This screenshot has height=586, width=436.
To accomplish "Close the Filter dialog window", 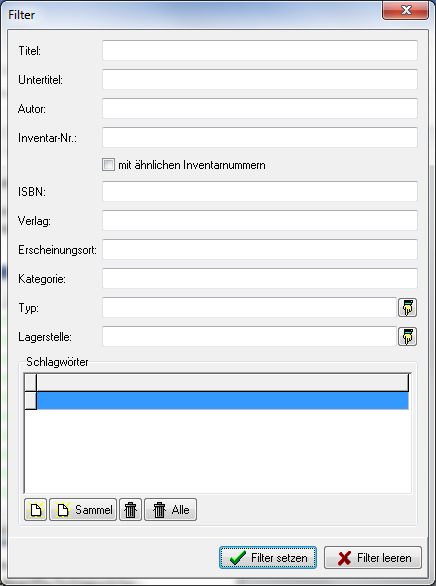I will 405,10.
